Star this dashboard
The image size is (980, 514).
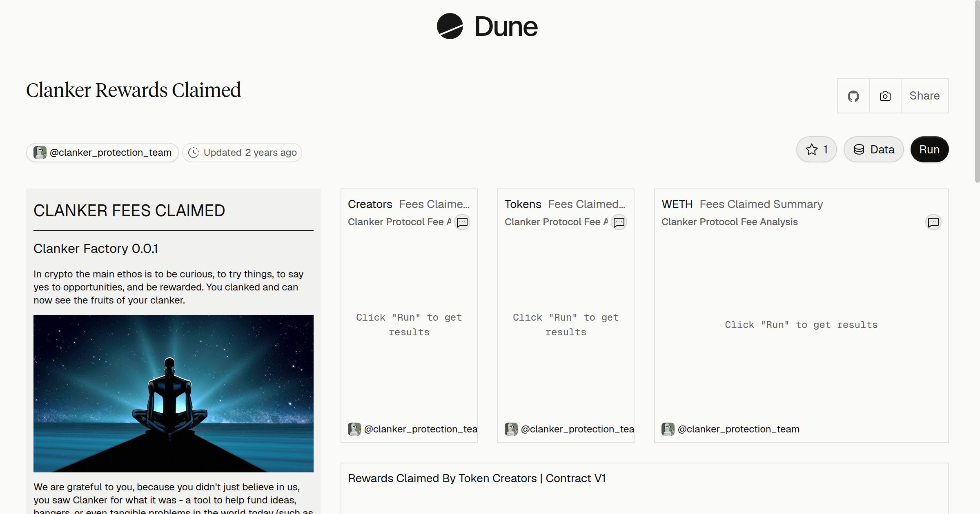point(817,149)
